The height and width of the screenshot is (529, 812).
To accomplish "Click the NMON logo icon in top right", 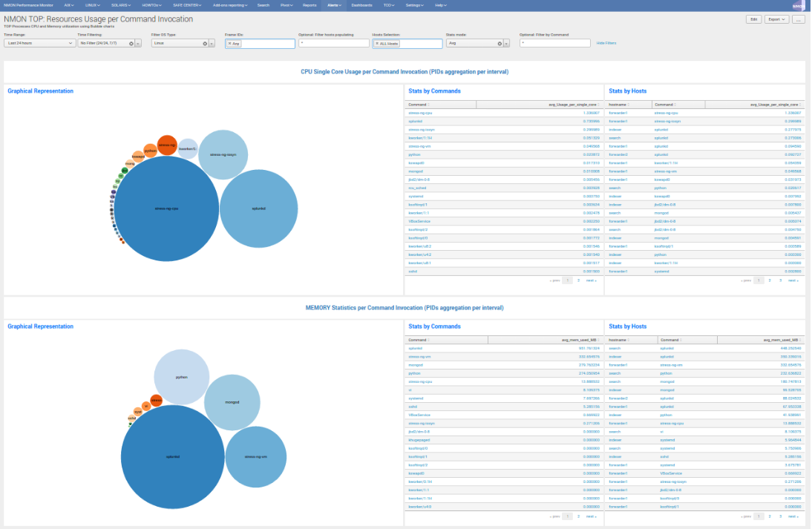I will (x=798, y=5).
